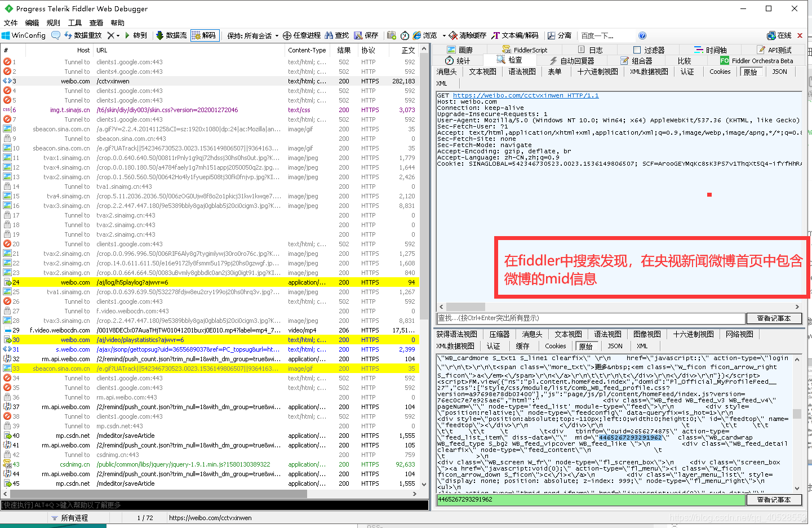Toggle the 所有进程 capture filter in status bar
This screenshot has height=528, width=812.
70,517
